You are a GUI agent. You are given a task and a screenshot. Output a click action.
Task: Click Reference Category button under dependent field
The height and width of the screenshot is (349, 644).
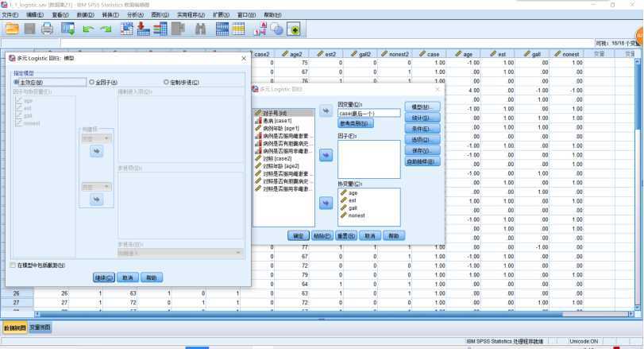(356, 123)
